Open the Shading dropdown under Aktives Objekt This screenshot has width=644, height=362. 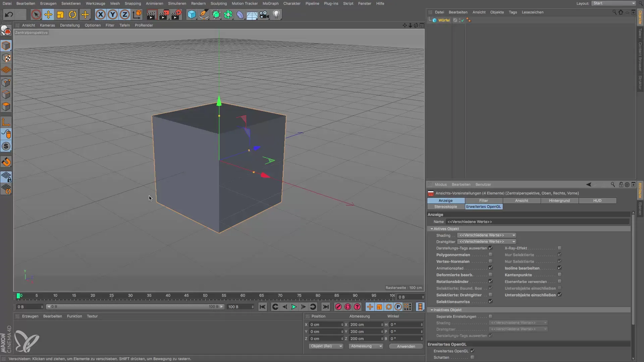[486, 235]
